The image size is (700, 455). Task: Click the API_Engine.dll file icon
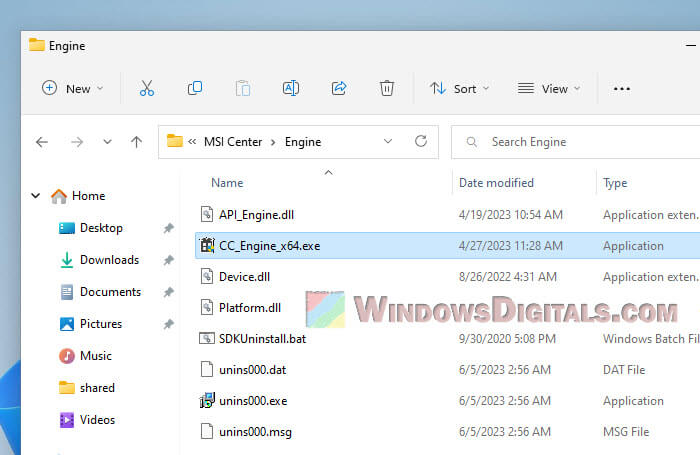click(x=207, y=214)
